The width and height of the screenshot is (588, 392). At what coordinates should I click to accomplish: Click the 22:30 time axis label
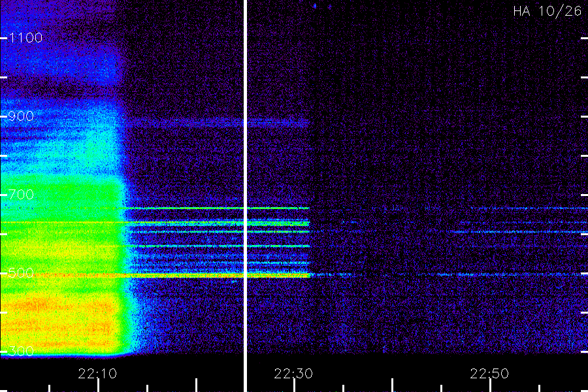point(293,374)
